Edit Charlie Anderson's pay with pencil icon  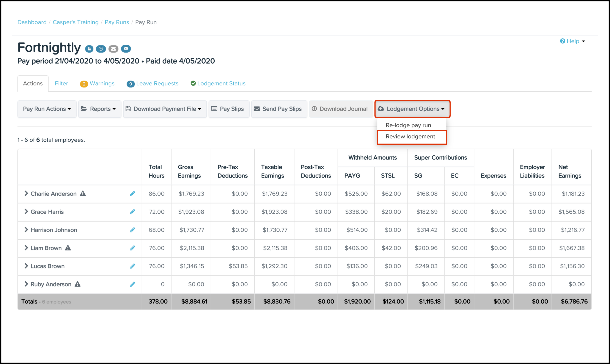coord(133,194)
